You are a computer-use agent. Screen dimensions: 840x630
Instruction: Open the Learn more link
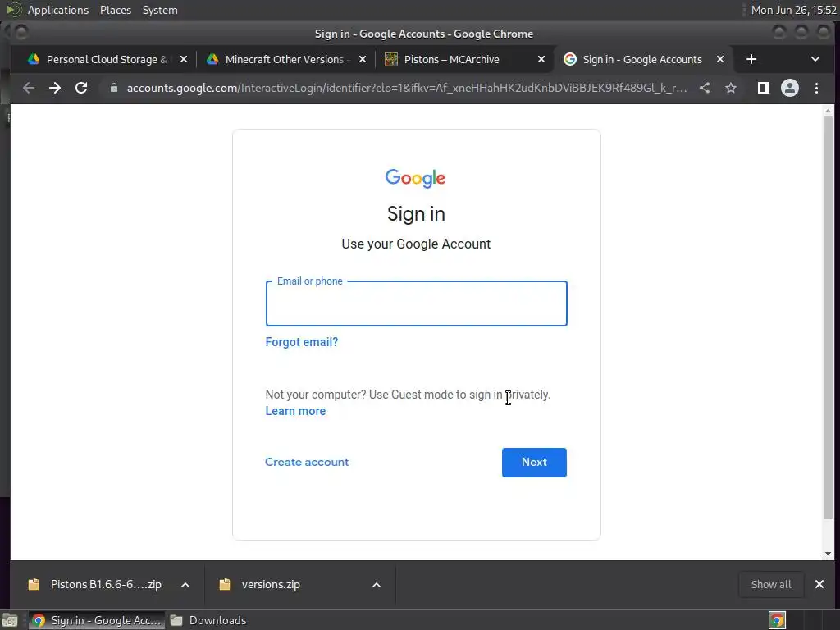295,411
